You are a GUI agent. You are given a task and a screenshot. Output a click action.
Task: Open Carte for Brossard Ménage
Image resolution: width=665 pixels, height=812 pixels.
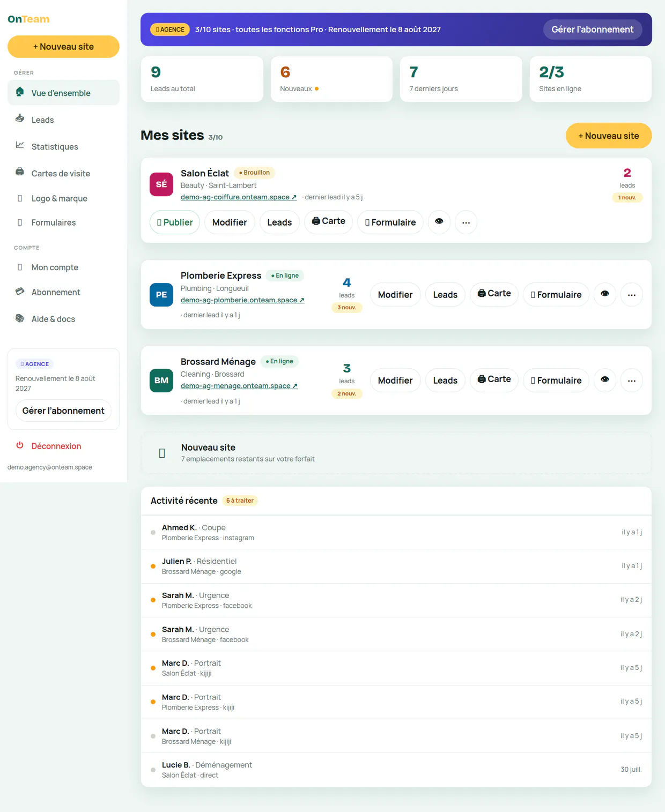(x=494, y=380)
